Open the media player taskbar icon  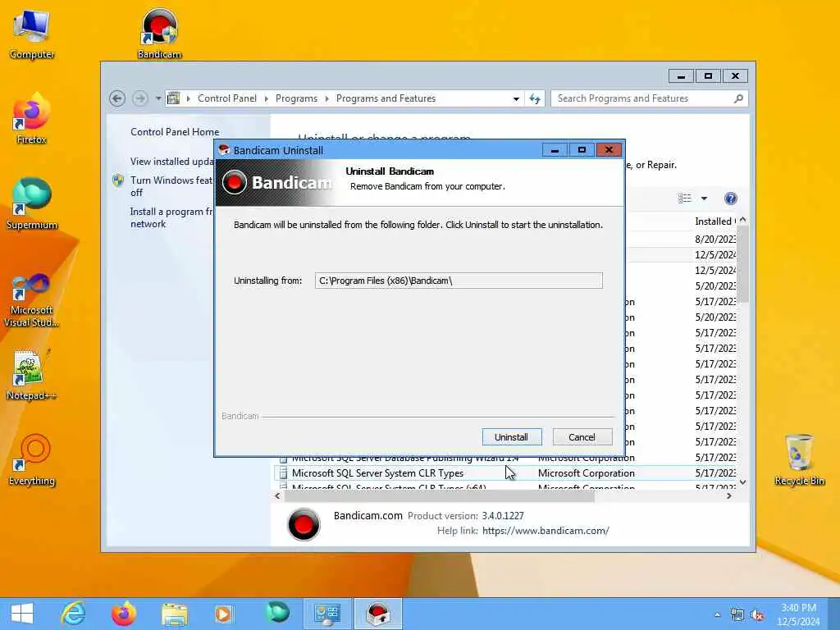click(224, 614)
